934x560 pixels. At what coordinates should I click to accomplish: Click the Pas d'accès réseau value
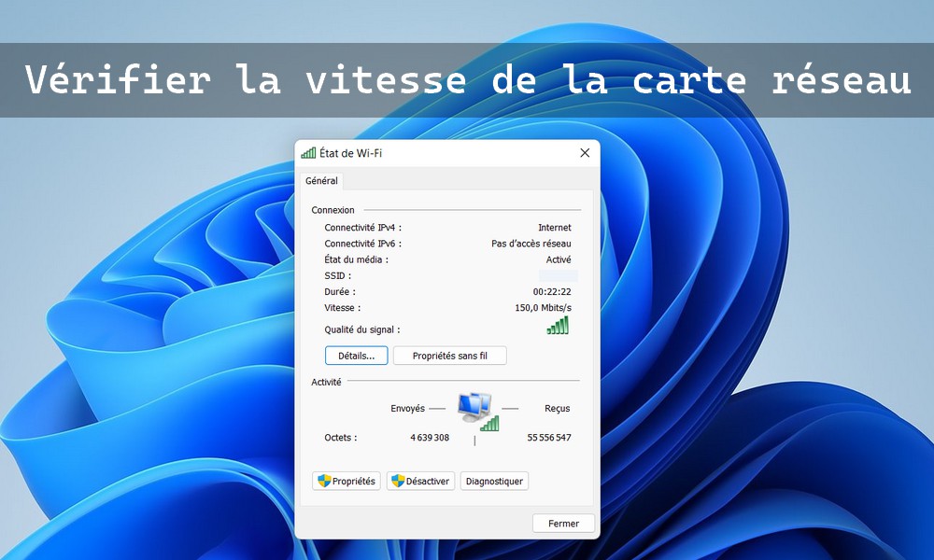531,244
